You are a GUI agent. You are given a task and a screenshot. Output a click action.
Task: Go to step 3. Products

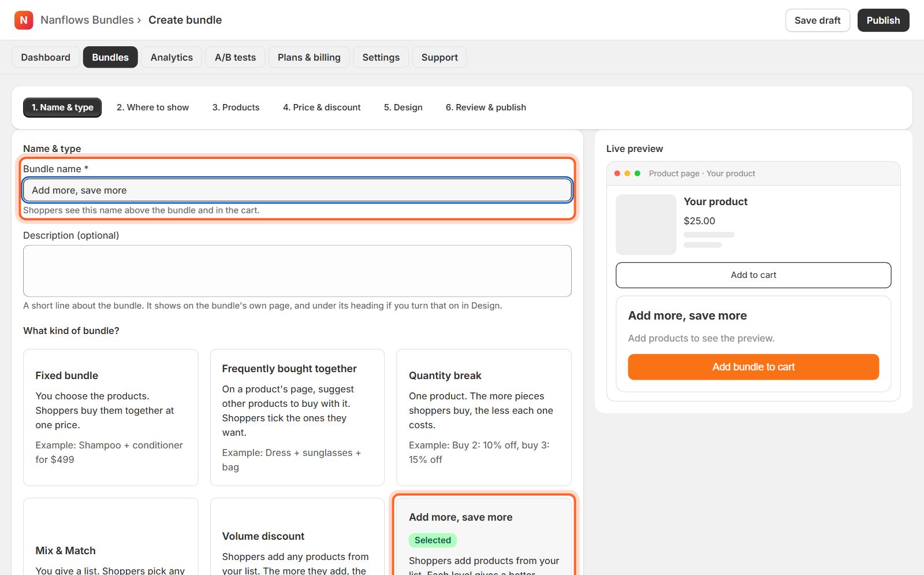coord(236,107)
